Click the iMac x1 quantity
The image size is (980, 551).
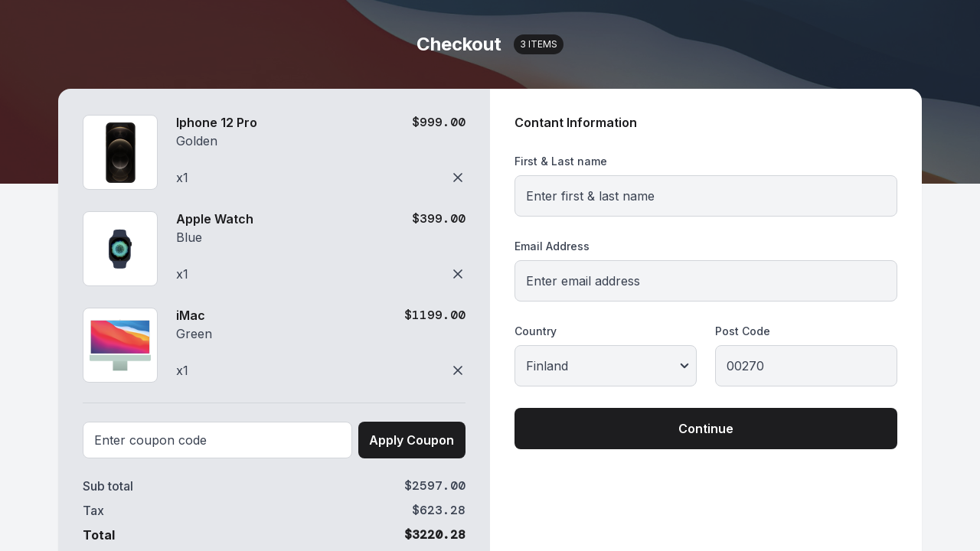point(182,370)
